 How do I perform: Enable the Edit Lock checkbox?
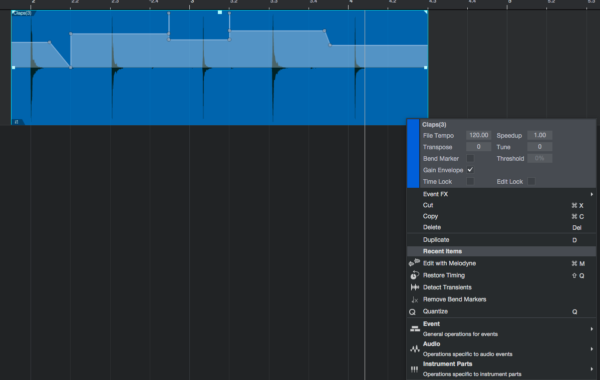531,181
